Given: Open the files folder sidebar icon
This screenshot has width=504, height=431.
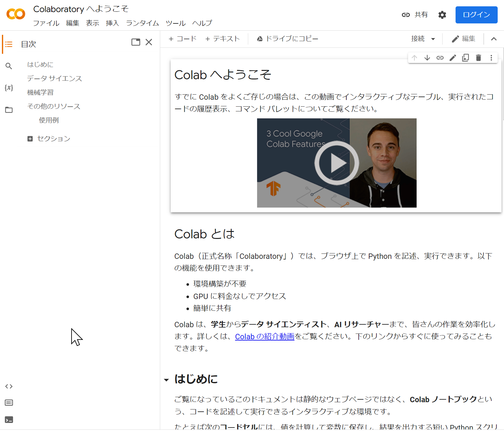Looking at the screenshot, I should 9,110.
